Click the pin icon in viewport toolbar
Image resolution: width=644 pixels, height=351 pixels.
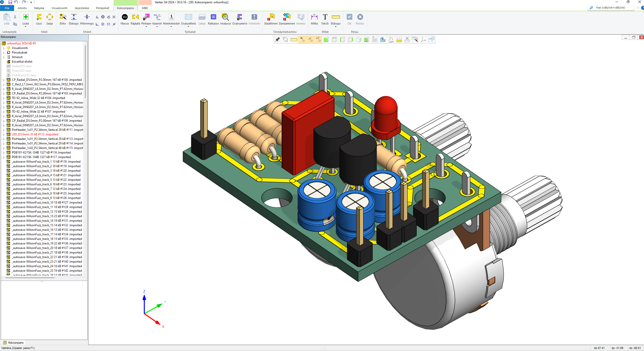click(277, 40)
